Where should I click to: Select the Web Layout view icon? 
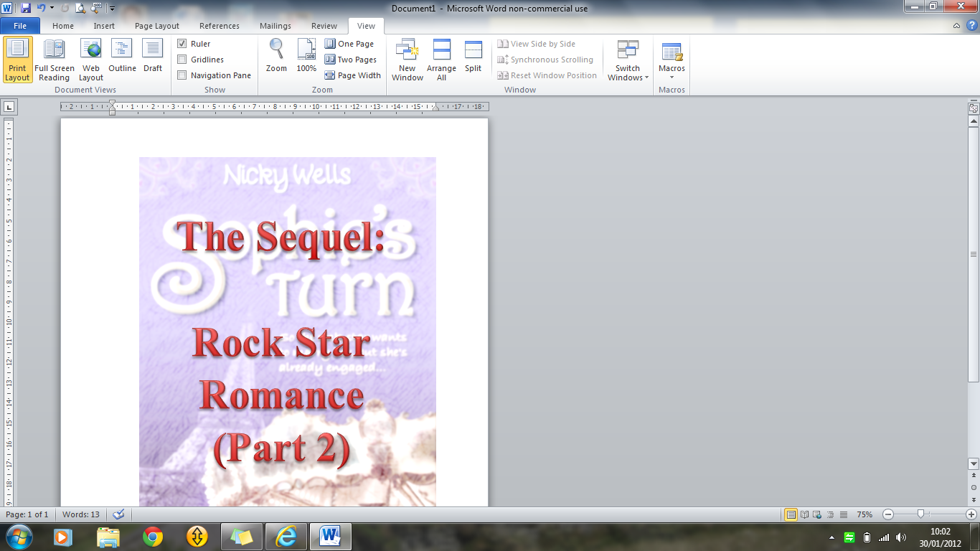[x=91, y=60]
